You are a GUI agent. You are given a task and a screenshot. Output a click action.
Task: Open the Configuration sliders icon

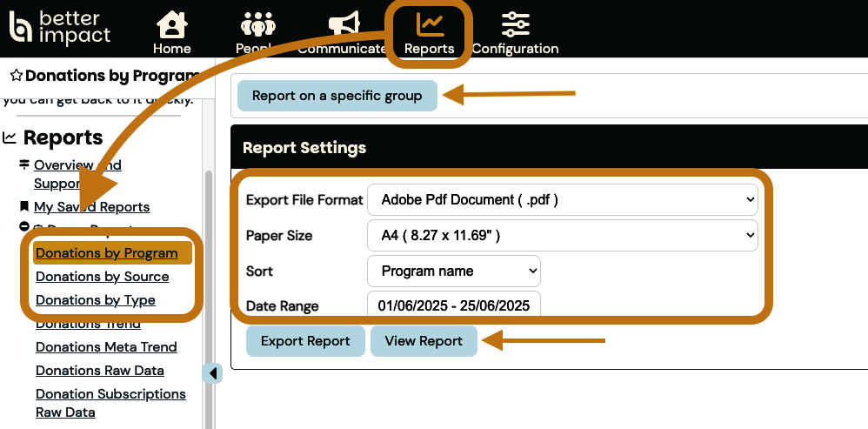pos(516,23)
